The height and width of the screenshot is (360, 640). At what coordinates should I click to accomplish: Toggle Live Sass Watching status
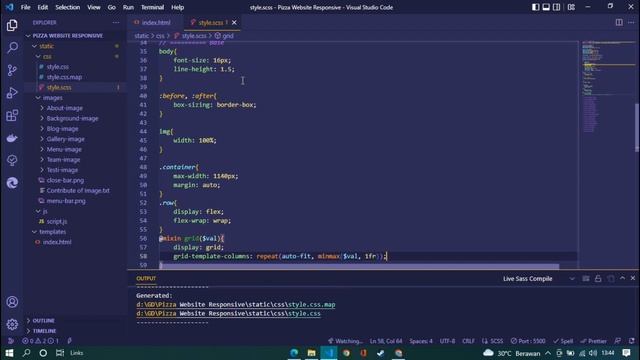(x=345, y=341)
